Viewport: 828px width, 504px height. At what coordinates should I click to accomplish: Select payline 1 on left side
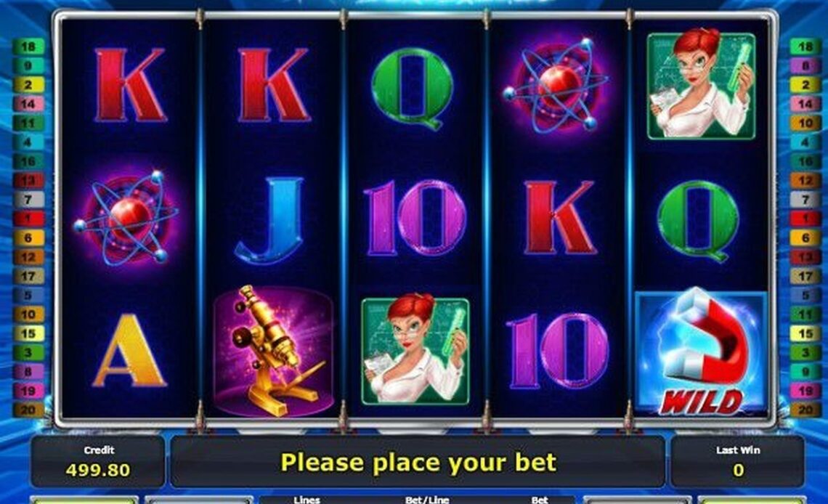tap(28, 219)
